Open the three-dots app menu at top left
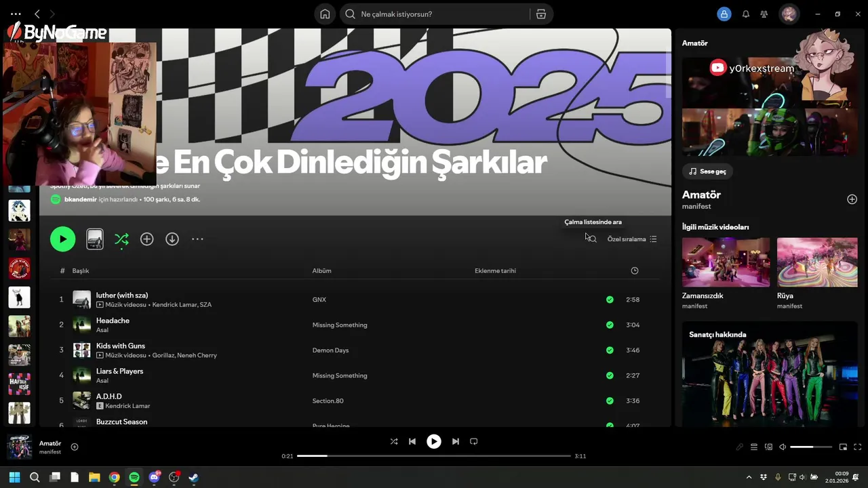 tap(16, 14)
